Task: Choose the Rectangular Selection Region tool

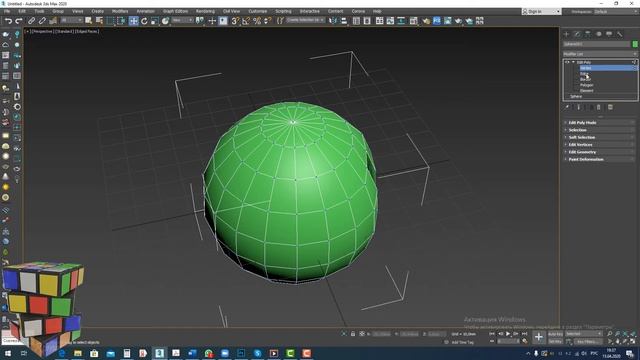Action: tap(110, 21)
